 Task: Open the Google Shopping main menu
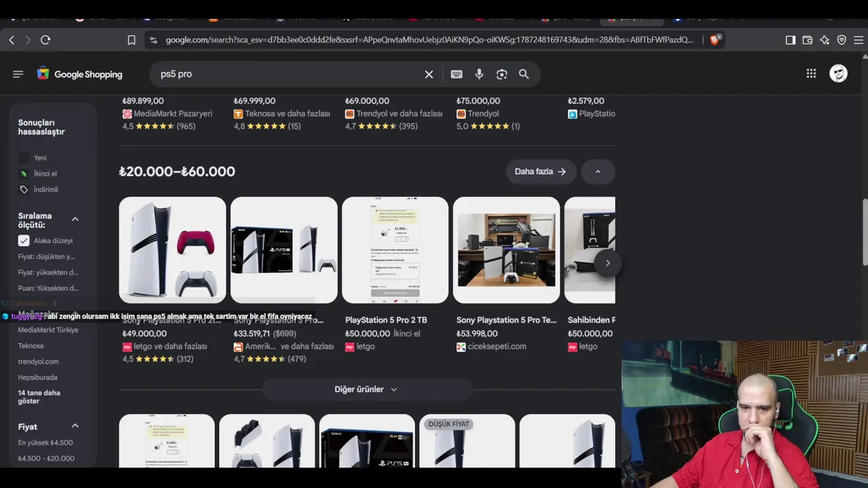[x=18, y=74]
